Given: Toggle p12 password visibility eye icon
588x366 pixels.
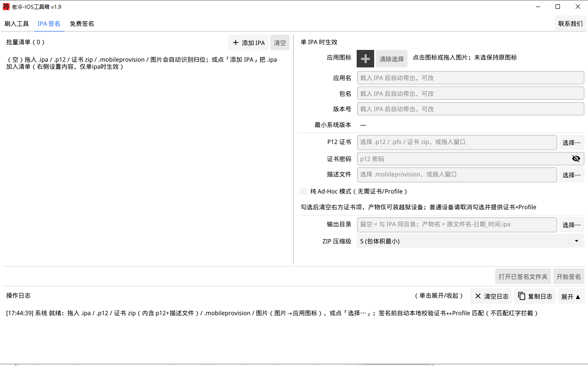Looking at the screenshot, I should pos(576,158).
